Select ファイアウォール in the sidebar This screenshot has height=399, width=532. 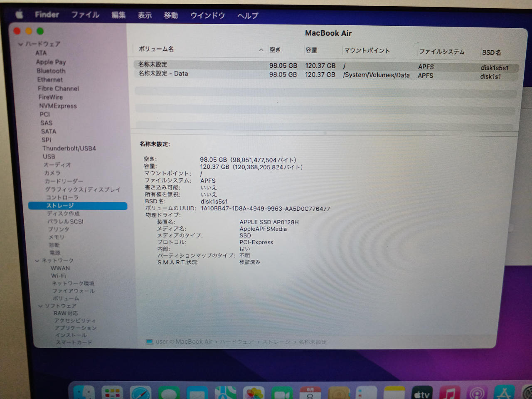(x=74, y=291)
